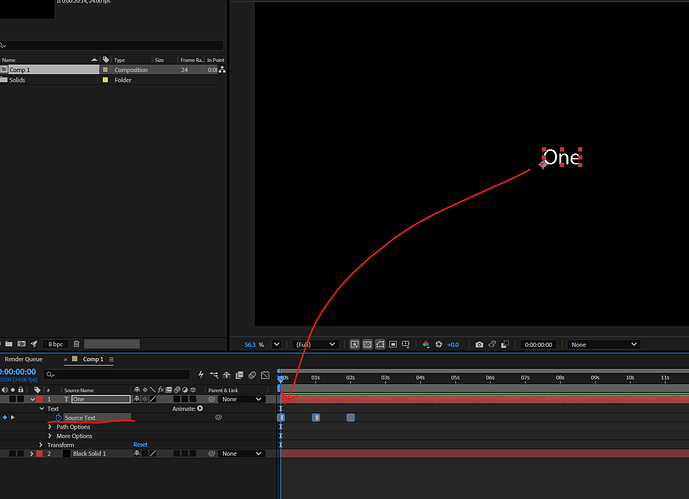Open the project flowchart icon beside Comp 1

[x=222, y=69]
